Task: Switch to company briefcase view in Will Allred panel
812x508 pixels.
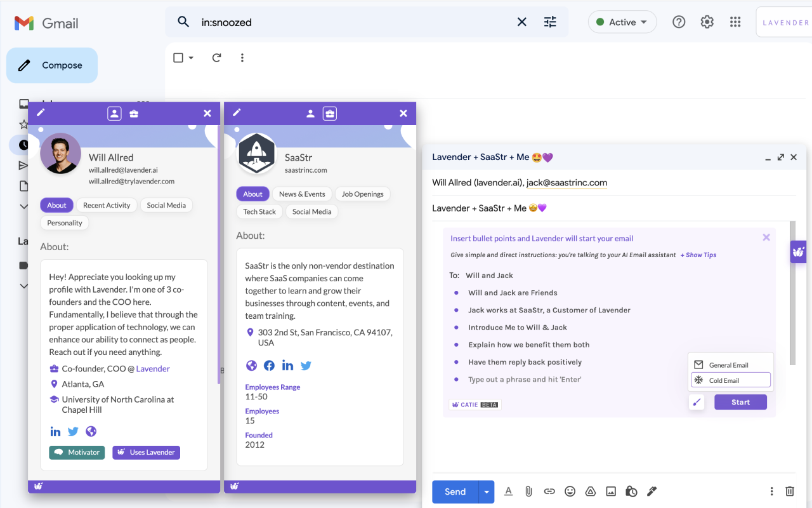Action: [x=134, y=114]
